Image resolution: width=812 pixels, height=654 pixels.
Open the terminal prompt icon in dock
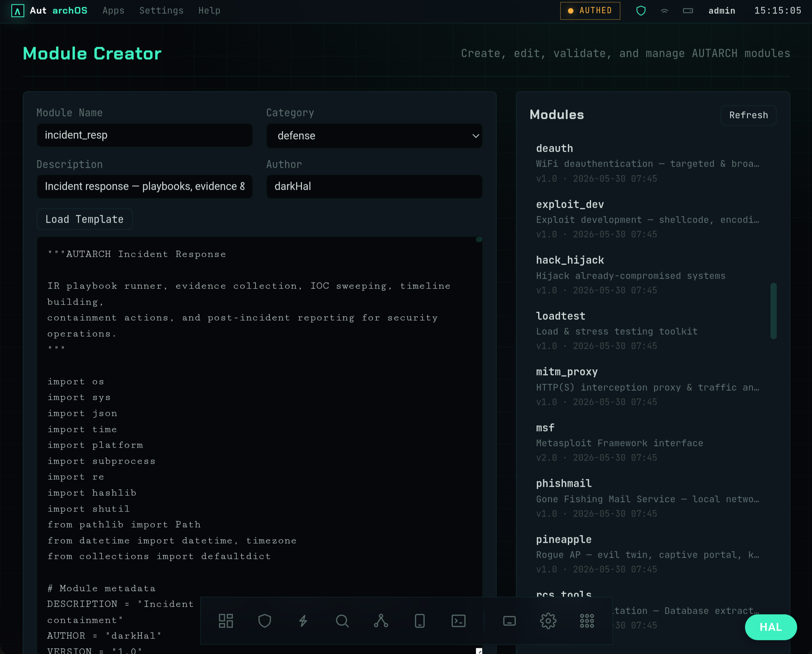[x=458, y=621]
